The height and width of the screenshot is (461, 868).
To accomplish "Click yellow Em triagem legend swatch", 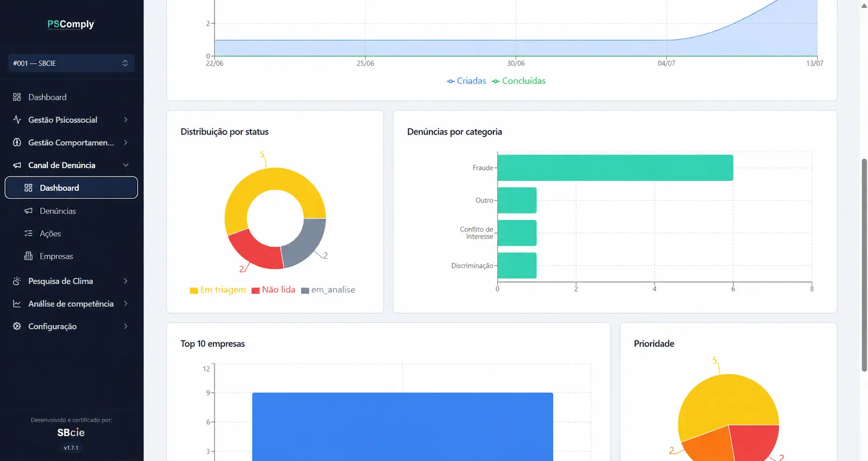I will (x=194, y=291).
